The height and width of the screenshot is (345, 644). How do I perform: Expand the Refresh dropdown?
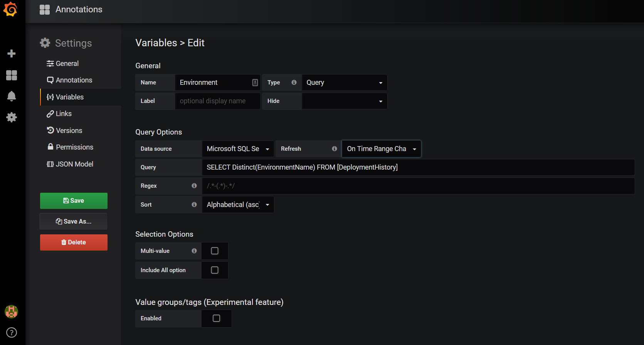click(x=381, y=149)
